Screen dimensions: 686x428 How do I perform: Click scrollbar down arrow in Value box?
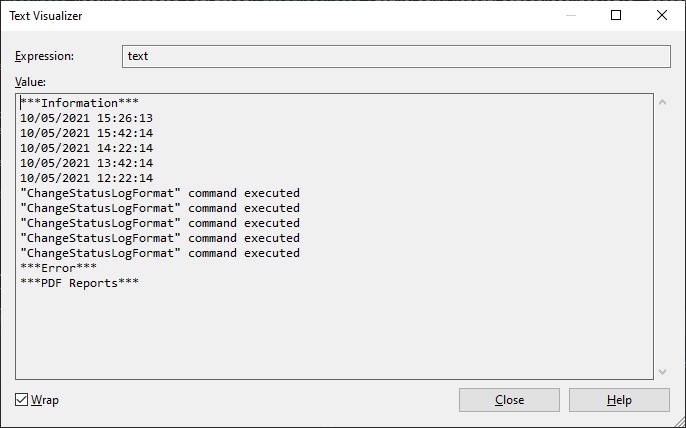662,372
